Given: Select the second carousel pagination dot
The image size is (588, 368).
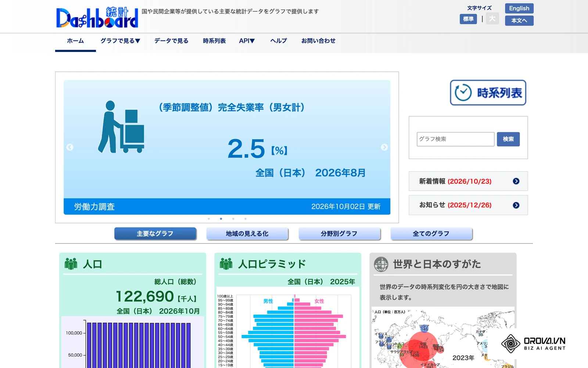Looking at the screenshot, I should click(221, 219).
